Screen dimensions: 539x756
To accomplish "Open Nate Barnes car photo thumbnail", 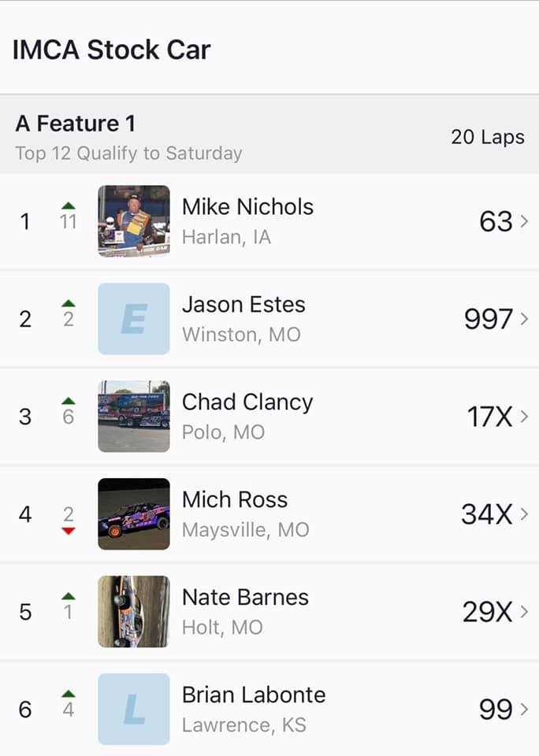I will tap(133, 612).
